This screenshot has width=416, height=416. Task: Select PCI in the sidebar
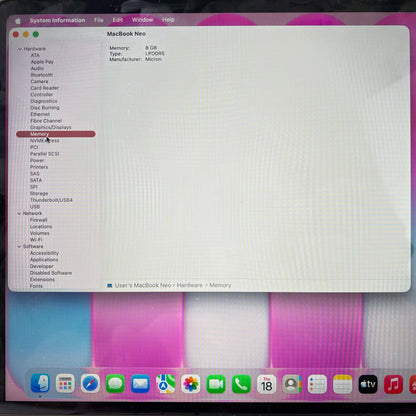coord(34,147)
